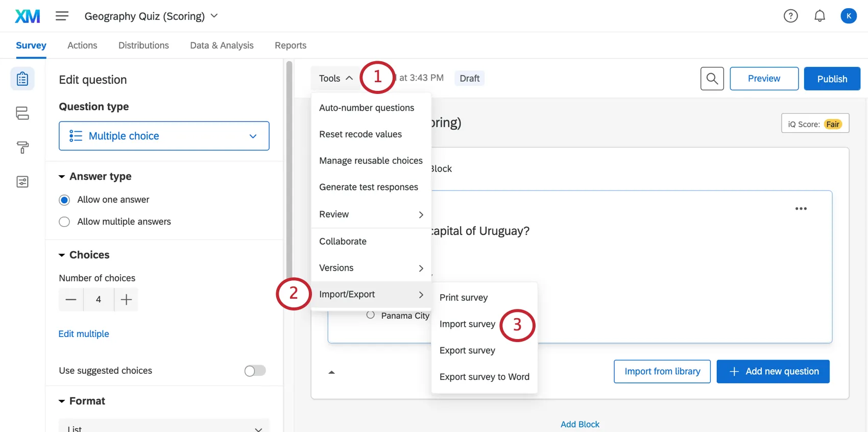Open the help question mark icon
This screenshot has width=868, height=432.
click(790, 16)
